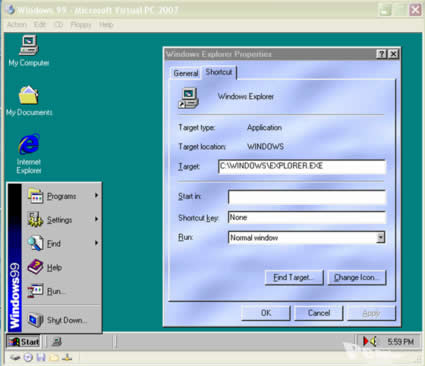Click Programs icon in Start menu

click(35, 196)
